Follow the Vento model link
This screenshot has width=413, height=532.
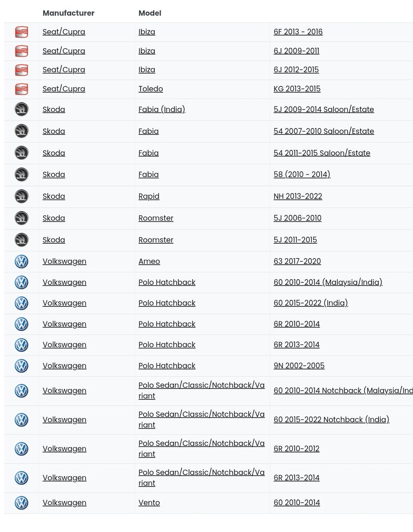click(x=149, y=503)
